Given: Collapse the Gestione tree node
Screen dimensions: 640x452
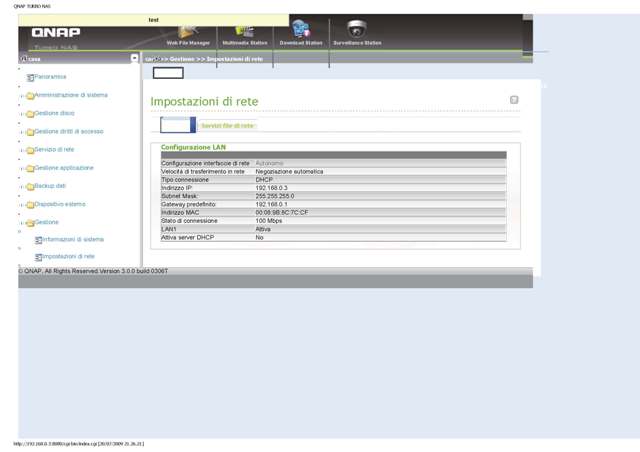Looking at the screenshot, I should (x=22, y=223).
